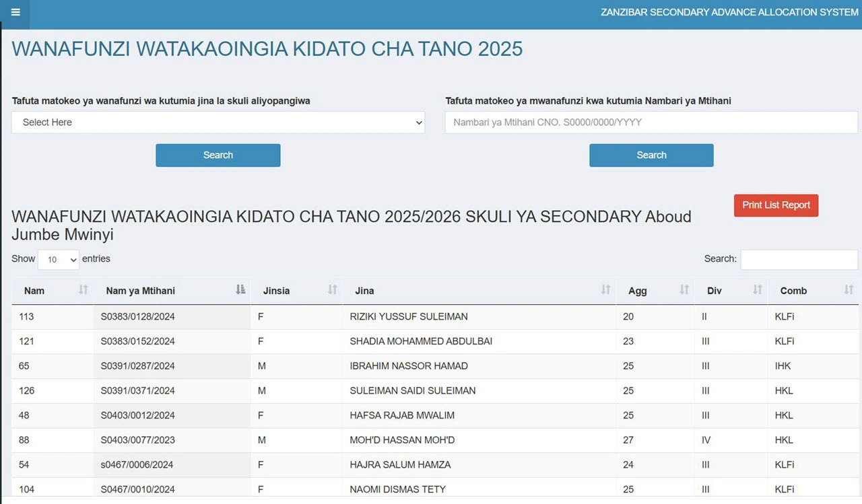This screenshot has height=504, width=862.
Task: Click the Nam cell 54
Action: (24, 464)
